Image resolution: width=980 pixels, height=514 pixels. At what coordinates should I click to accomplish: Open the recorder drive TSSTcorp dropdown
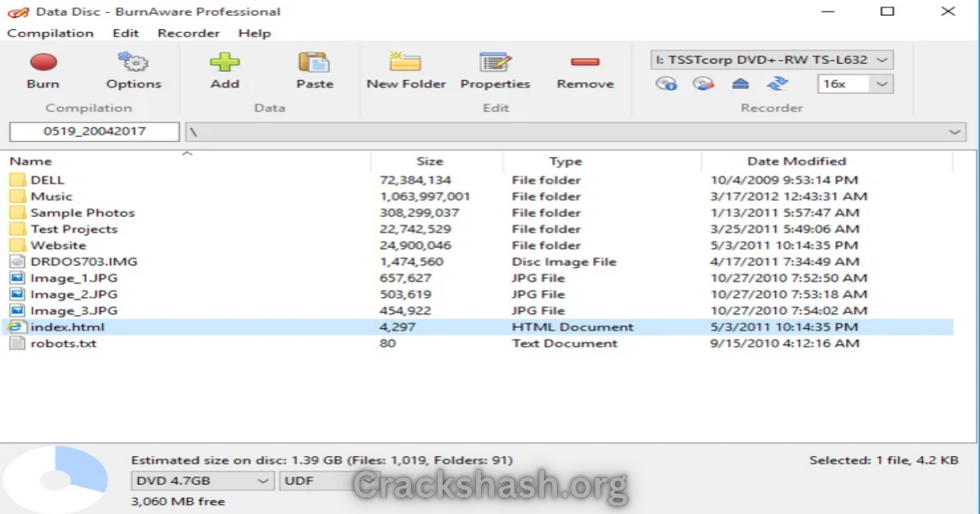point(772,60)
